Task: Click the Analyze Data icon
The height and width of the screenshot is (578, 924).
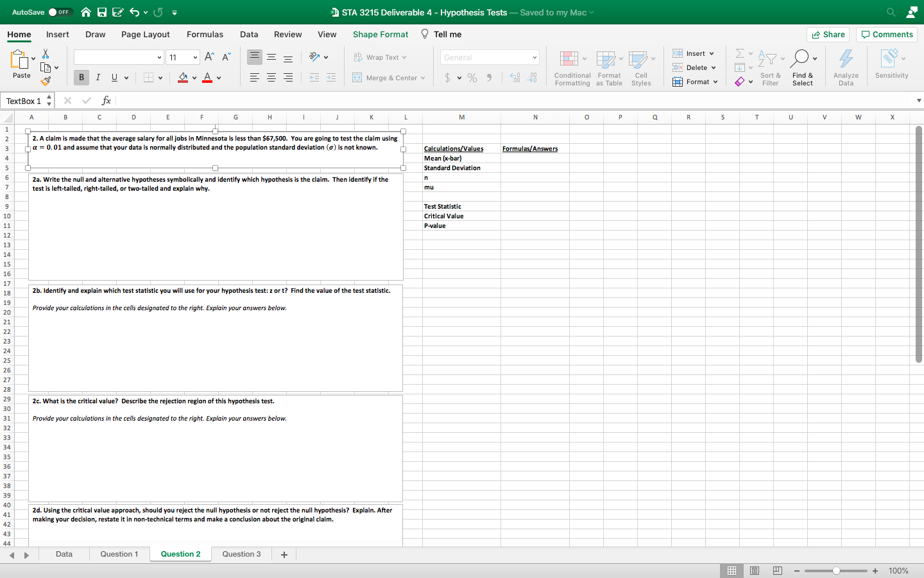Action: [x=846, y=67]
